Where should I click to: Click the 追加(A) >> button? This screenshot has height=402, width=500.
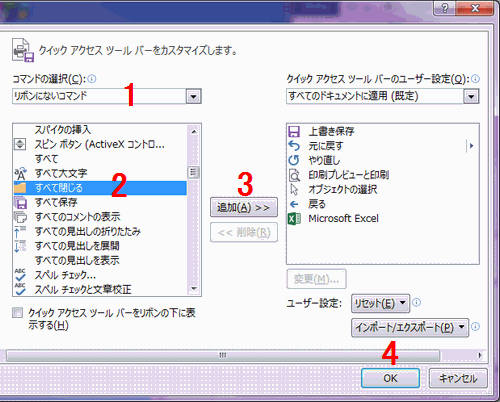244,207
